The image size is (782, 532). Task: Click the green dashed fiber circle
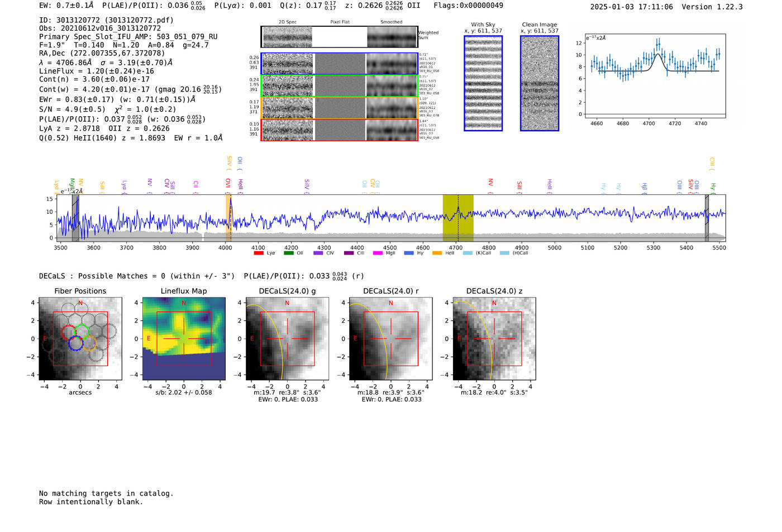tap(82, 332)
